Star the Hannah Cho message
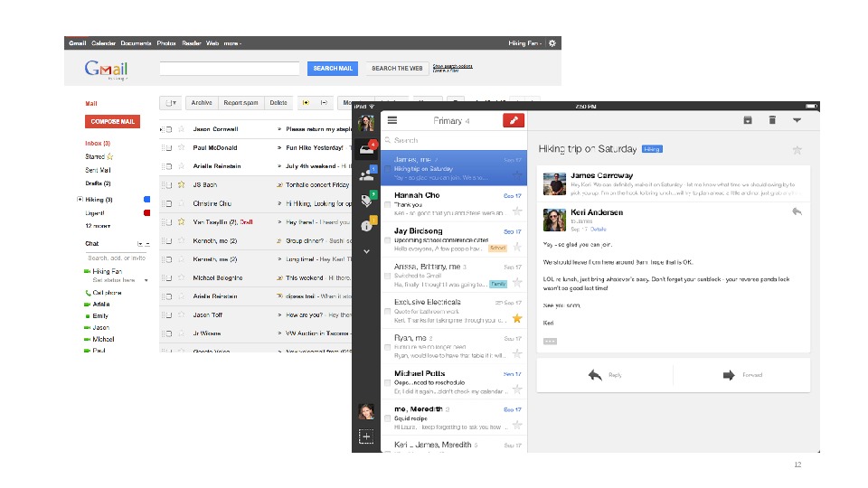The height and width of the screenshot is (488, 868). coord(517,211)
